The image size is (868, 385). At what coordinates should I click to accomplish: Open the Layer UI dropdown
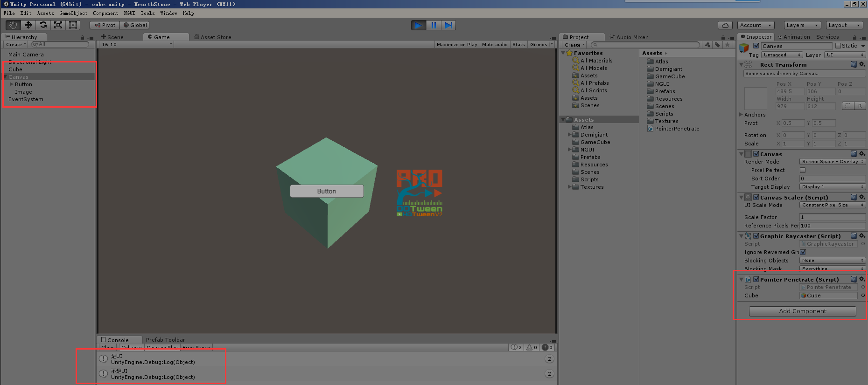[845, 55]
